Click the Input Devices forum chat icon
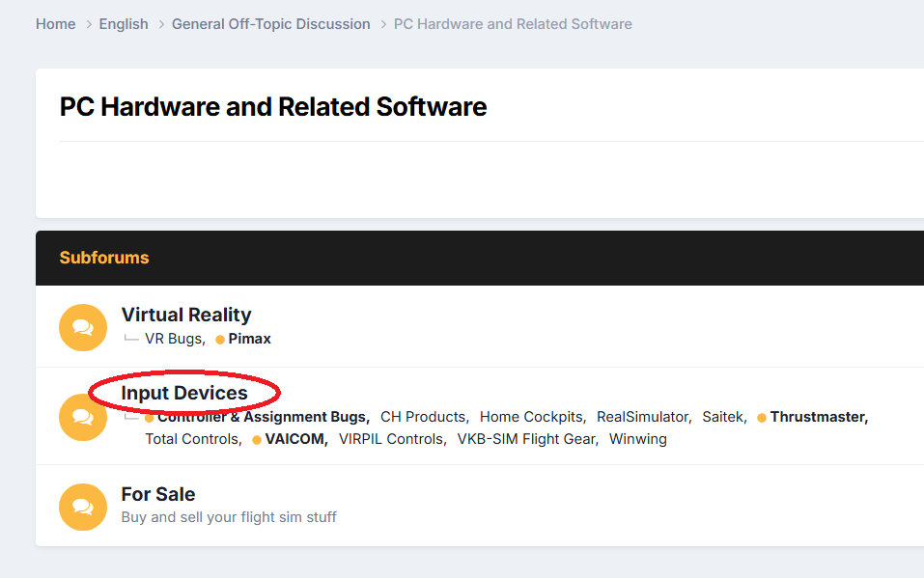The width and height of the screenshot is (924, 578). 83,417
